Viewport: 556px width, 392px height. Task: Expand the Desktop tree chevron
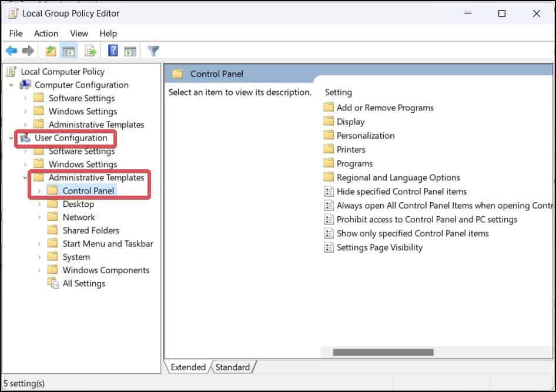pos(39,204)
